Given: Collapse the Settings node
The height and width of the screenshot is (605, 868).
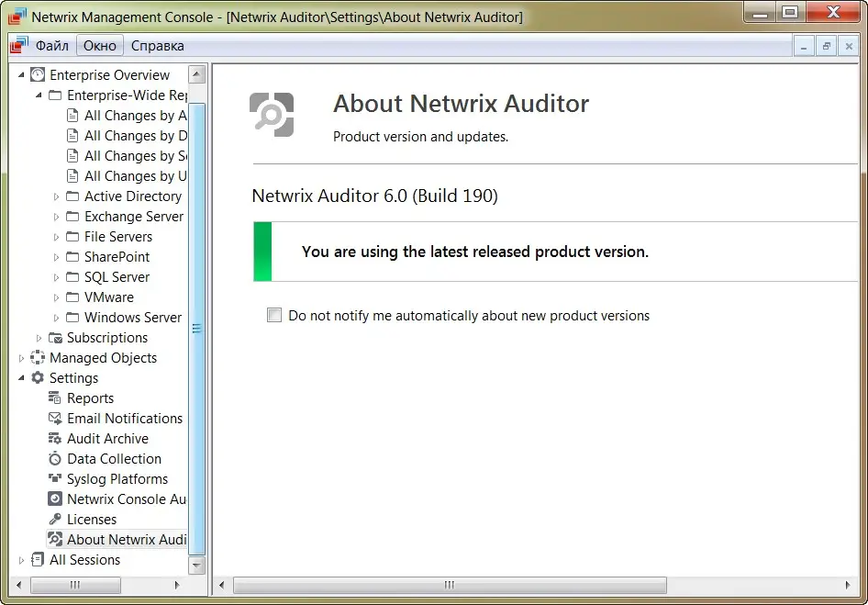Looking at the screenshot, I should (21, 378).
